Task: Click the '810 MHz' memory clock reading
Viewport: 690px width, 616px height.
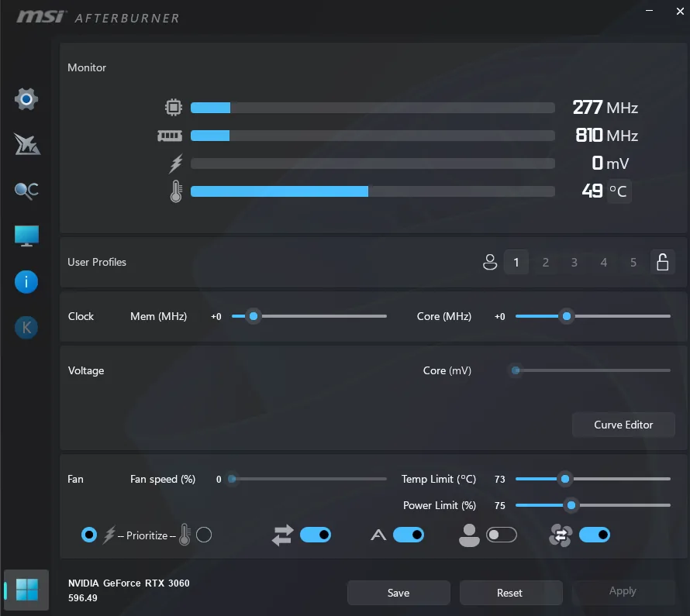Action: [607, 136]
